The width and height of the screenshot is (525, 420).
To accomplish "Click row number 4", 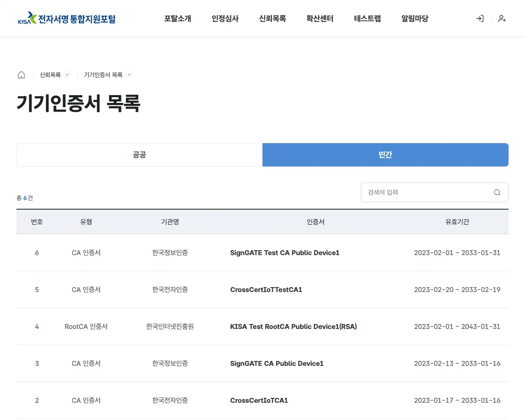I will pyautogui.click(x=37, y=326).
